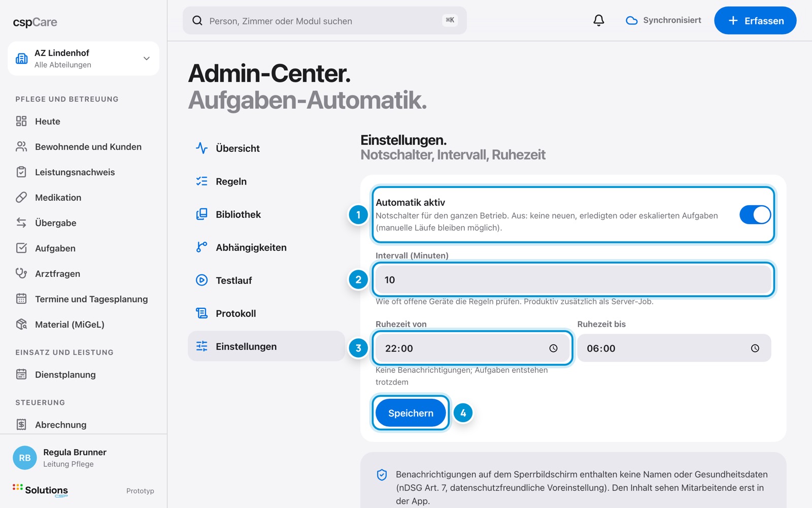
Task: Click the Ruhezeit bis time field
Action: (674, 348)
